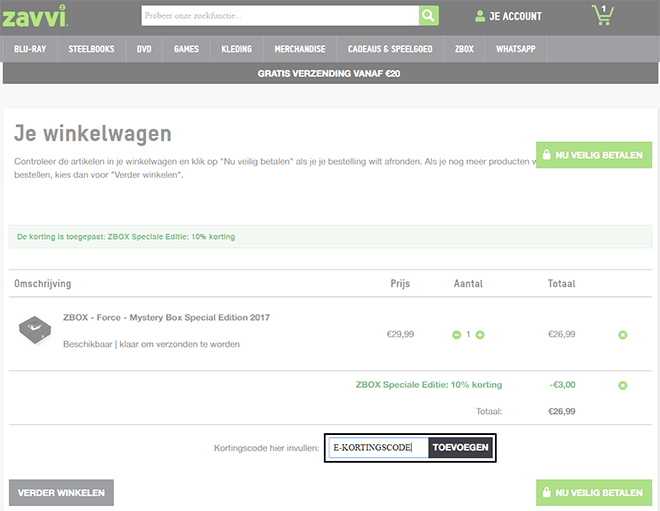
Task: Open the shopping cart icon
Action: pyautogui.click(x=602, y=15)
